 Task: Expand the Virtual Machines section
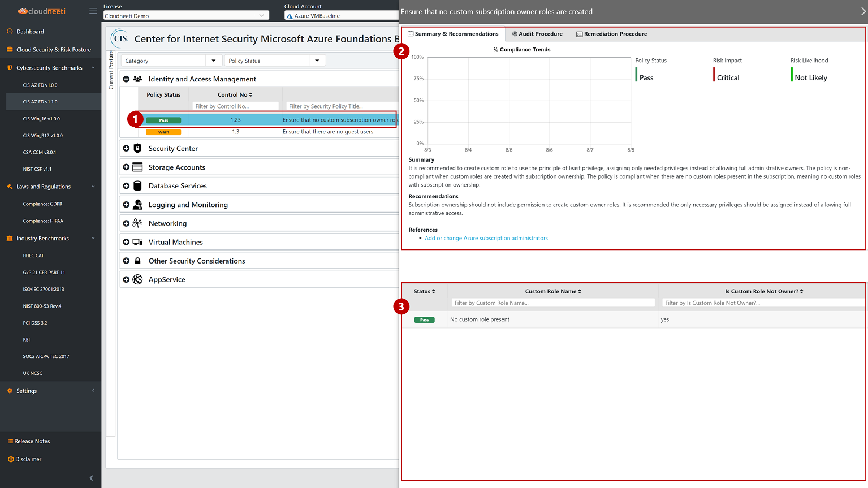coord(126,242)
